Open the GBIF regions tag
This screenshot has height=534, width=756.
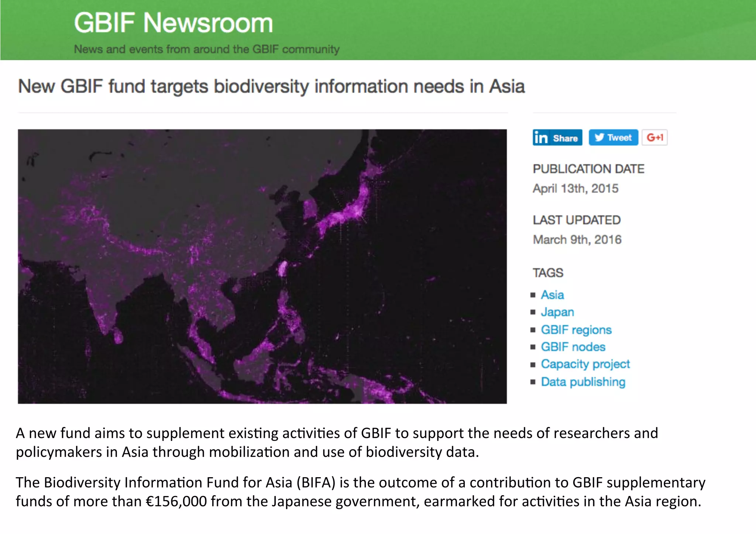(576, 330)
